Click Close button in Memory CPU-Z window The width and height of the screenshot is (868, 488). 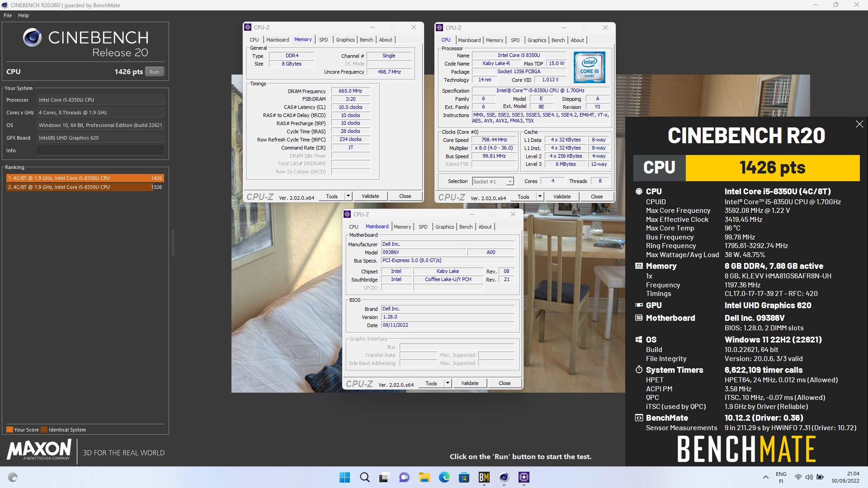405,197
